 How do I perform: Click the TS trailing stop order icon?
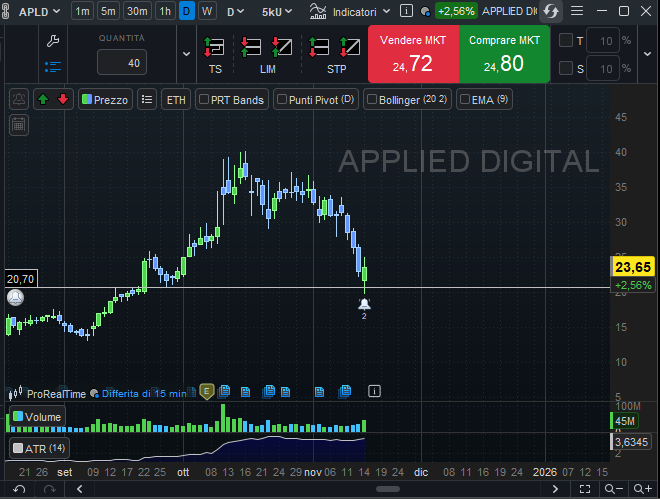point(215,48)
